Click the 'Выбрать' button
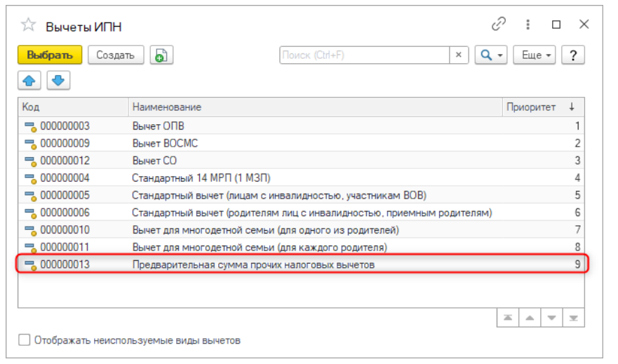This screenshot has width=618, height=364. tap(50, 55)
